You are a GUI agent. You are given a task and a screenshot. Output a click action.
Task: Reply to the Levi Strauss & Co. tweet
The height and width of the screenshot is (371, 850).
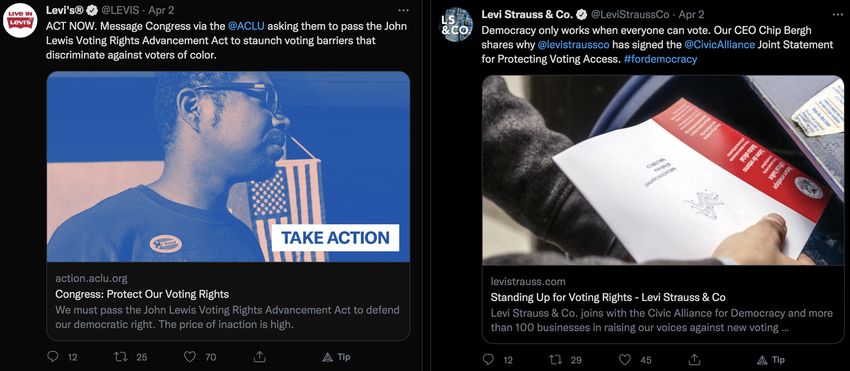tap(488, 359)
